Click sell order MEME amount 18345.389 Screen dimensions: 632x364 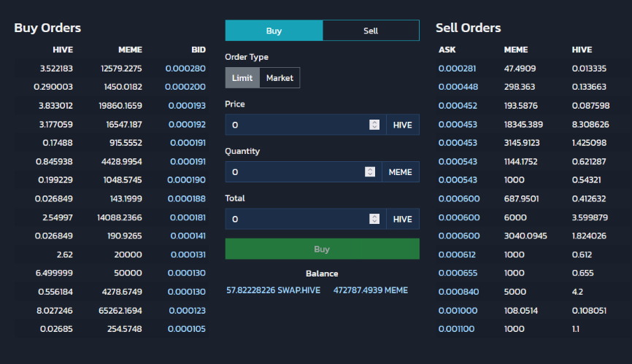pos(523,125)
